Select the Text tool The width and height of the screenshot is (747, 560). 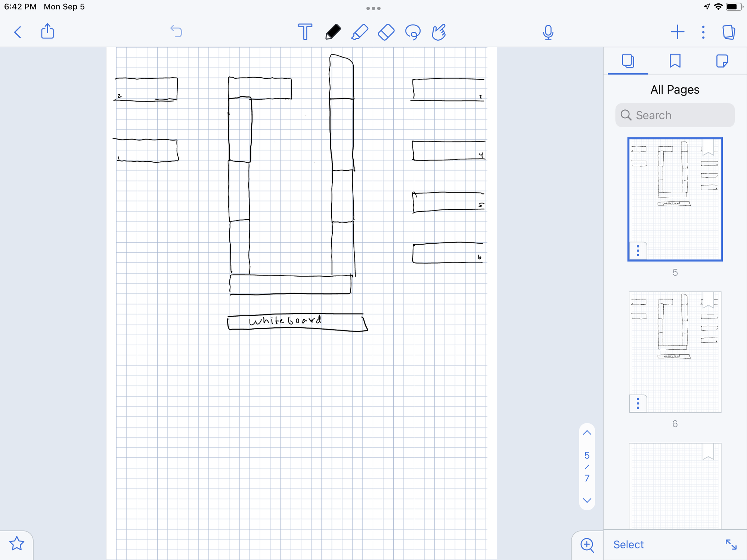(305, 32)
